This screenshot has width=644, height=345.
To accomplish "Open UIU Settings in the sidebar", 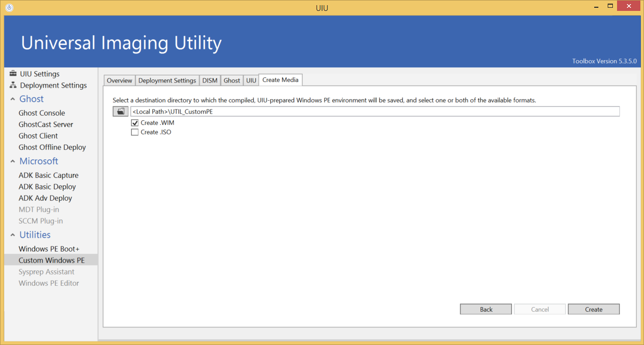I will click(x=40, y=74).
